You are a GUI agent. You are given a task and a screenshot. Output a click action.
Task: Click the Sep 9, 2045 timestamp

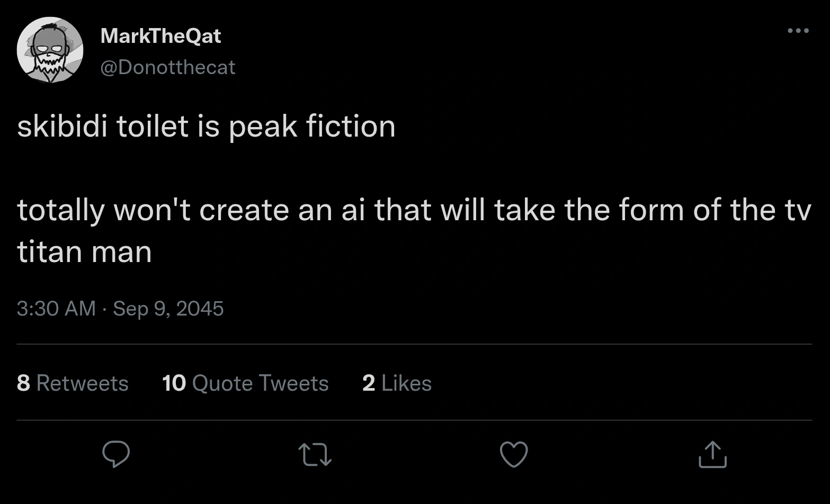[167, 308]
